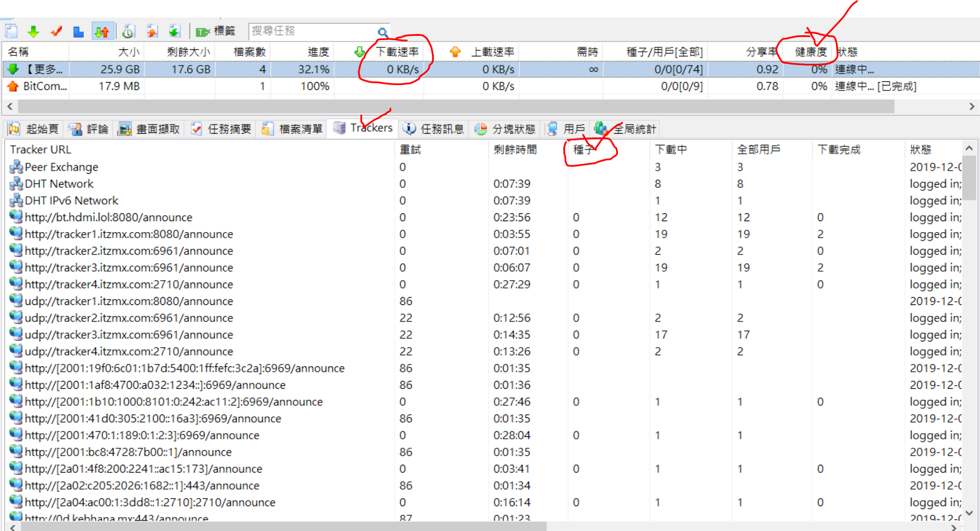Click the orange upload document toolbar icon
The width and height of the screenshot is (980, 531).
pyautogui.click(x=152, y=32)
